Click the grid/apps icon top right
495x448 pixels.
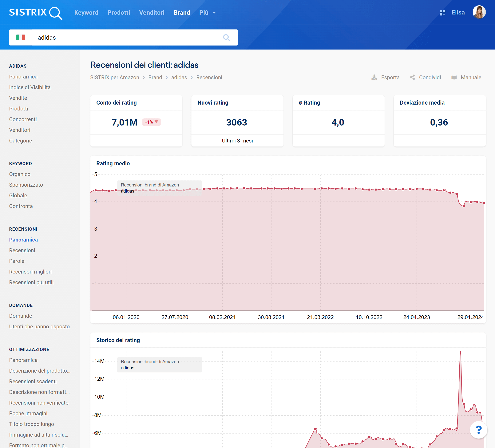point(442,12)
